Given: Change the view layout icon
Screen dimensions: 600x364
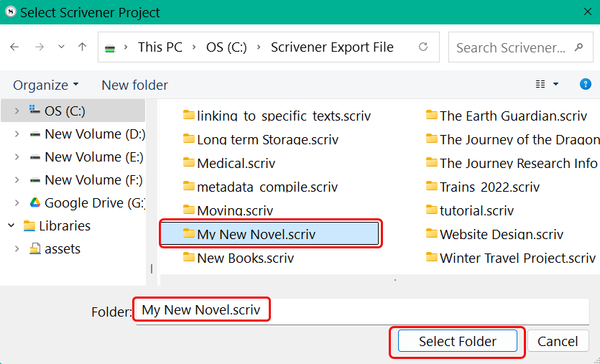Looking at the screenshot, I should (x=540, y=84).
